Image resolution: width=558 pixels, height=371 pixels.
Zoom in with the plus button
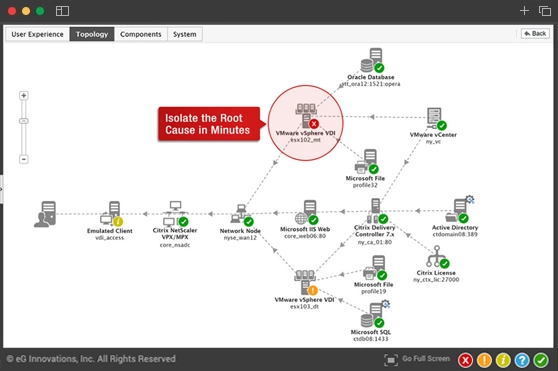[x=23, y=95]
